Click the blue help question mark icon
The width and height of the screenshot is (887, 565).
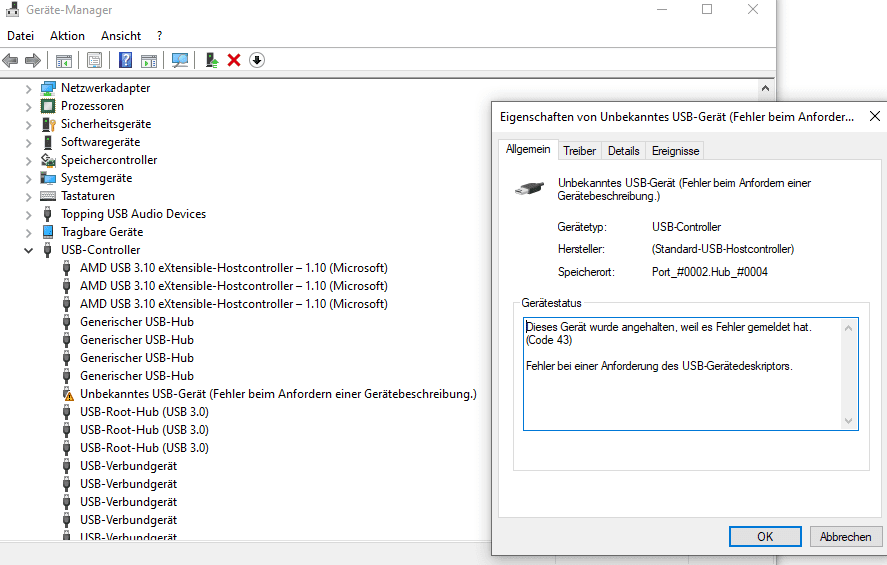tap(126, 60)
